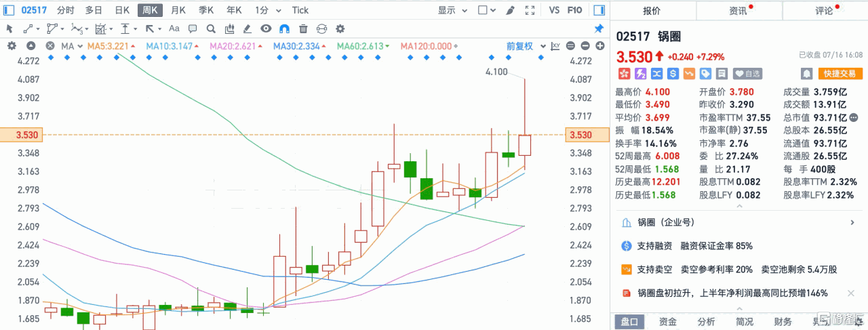The height and width of the screenshot is (330, 868).
Task: Toggle the left sidebar panel icon
Action: click(x=9, y=10)
